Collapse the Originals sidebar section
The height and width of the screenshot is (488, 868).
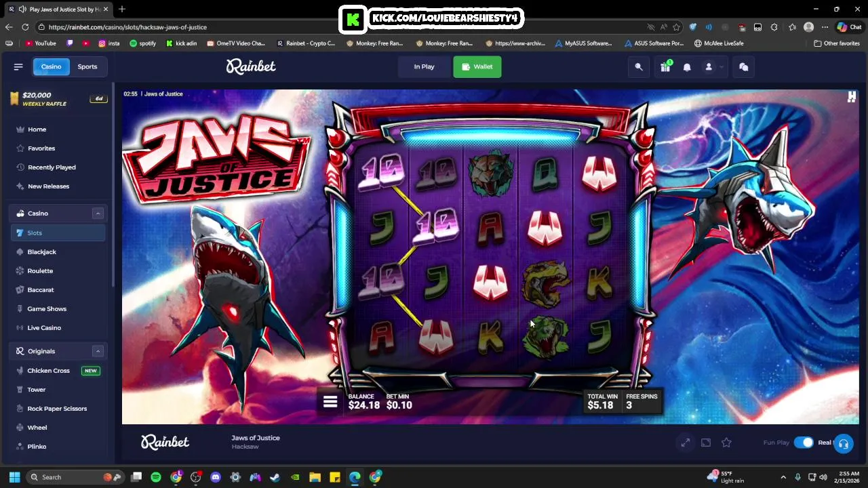pos(98,351)
